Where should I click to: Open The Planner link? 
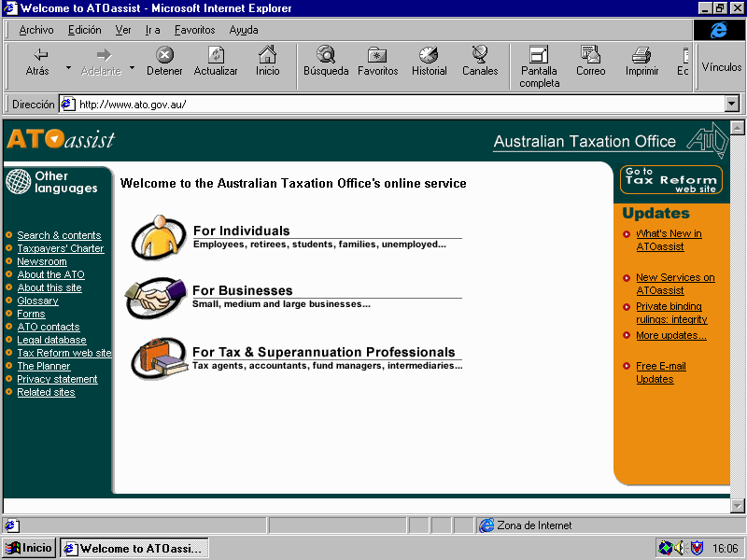[44, 366]
